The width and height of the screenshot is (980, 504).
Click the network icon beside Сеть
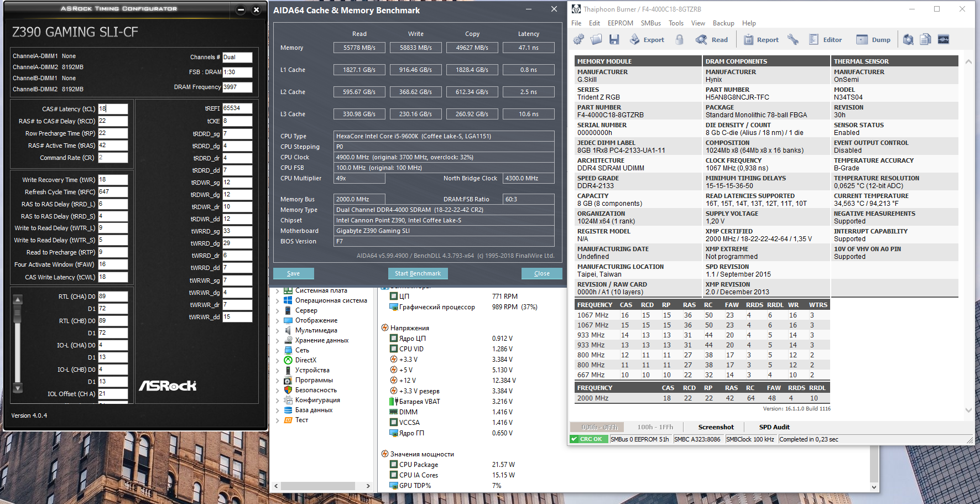tap(288, 350)
